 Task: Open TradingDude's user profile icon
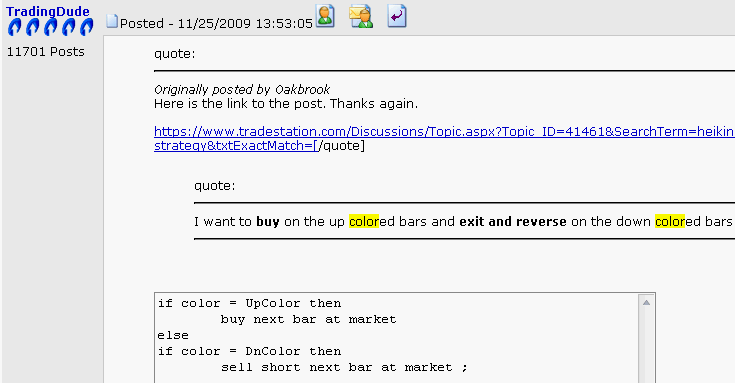[x=325, y=16]
